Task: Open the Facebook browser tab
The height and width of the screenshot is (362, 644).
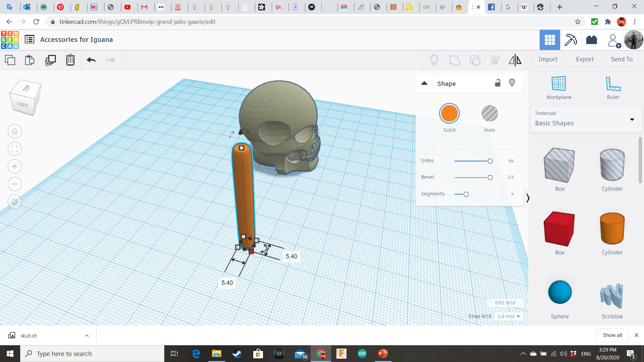Action: click(491, 7)
